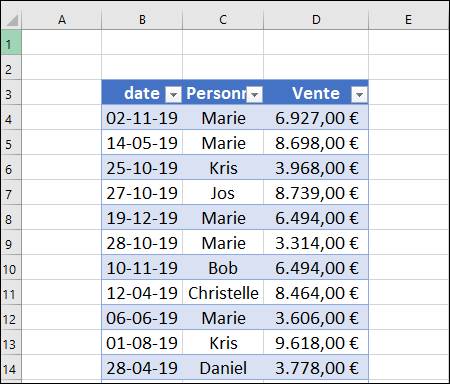
Task: Select row 9 header
Action: point(11,242)
